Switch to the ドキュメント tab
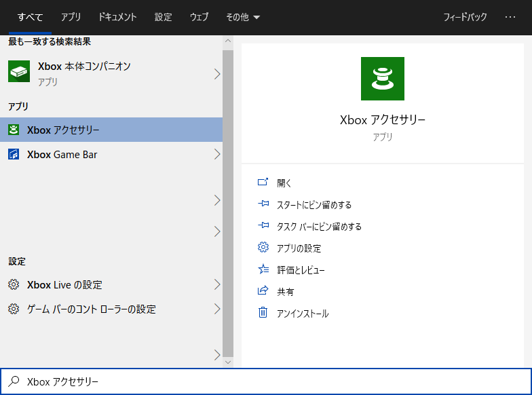The height and width of the screenshot is (395, 532). pos(117,17)
